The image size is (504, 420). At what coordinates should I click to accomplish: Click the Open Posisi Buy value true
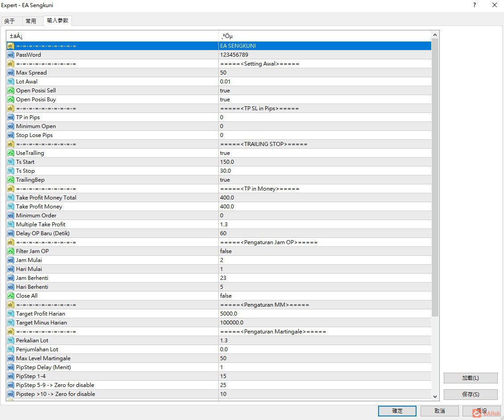click(225, 100)
